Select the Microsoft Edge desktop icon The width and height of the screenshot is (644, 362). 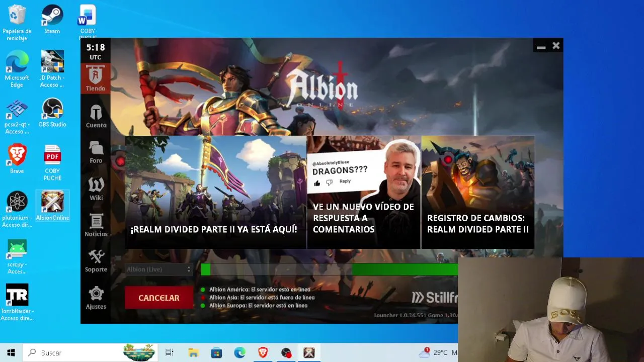17,69
